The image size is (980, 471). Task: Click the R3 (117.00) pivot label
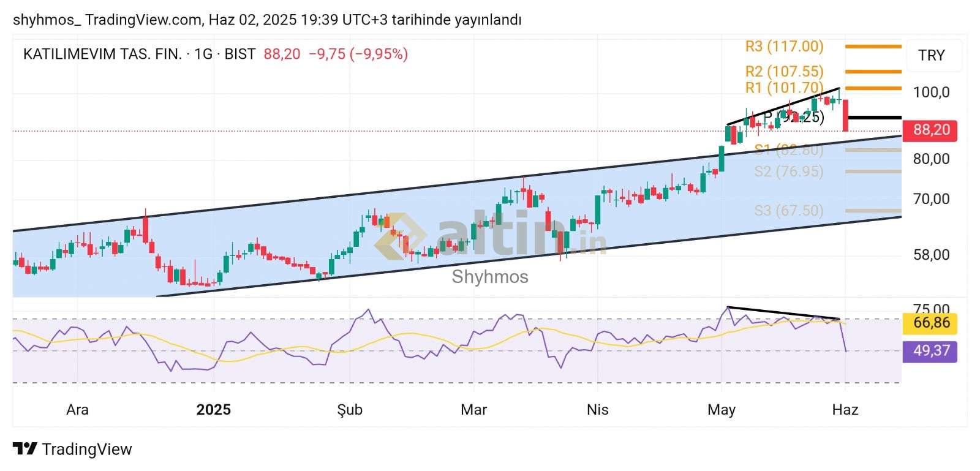click(x=784, y=46)
